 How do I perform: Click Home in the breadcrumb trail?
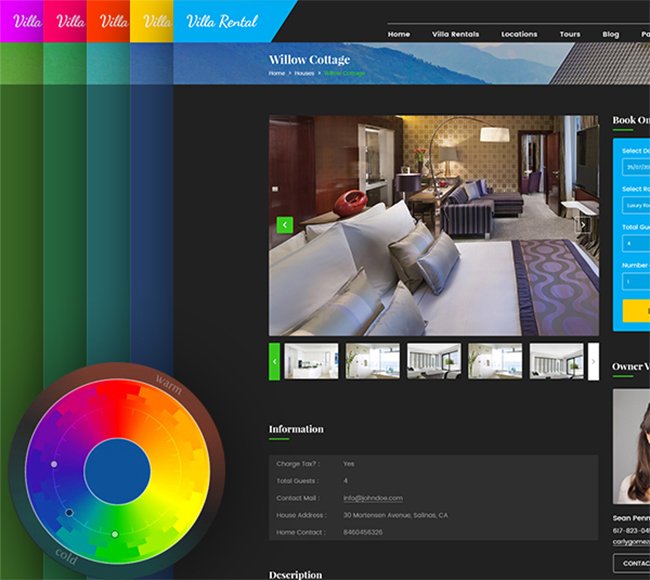point(276,73)
